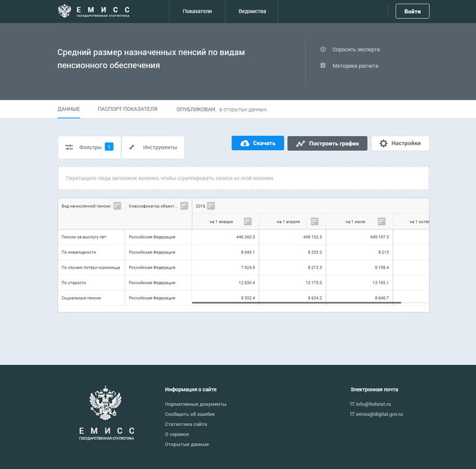This screenshot has height=469, width=476.
Task: Click the Пенсии за выслугу лет row label
Action: pos(84,237)
